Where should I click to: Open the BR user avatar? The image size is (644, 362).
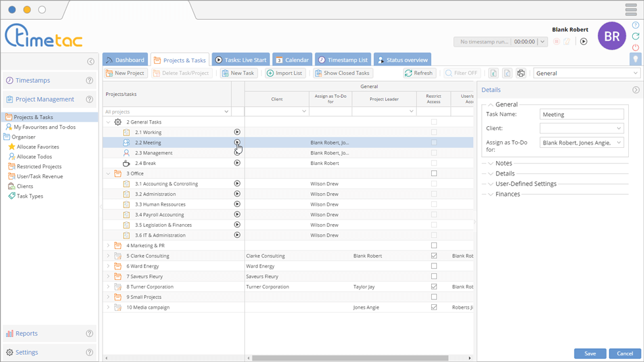point(612,36)
